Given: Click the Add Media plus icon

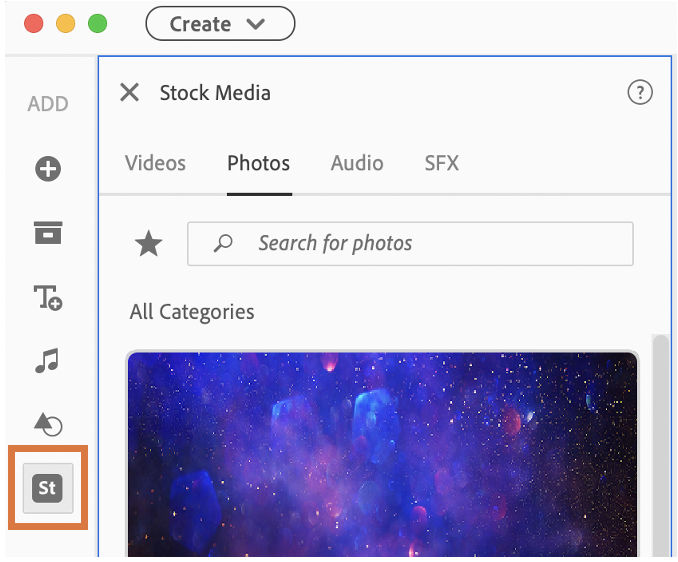Looking at the screenshot, I should pos(48,169).
